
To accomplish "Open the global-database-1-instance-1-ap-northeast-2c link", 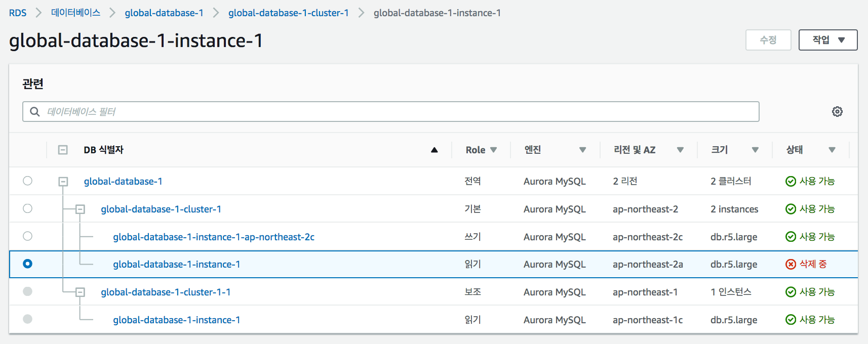I will pyautogui.click(x=213, y=237).
